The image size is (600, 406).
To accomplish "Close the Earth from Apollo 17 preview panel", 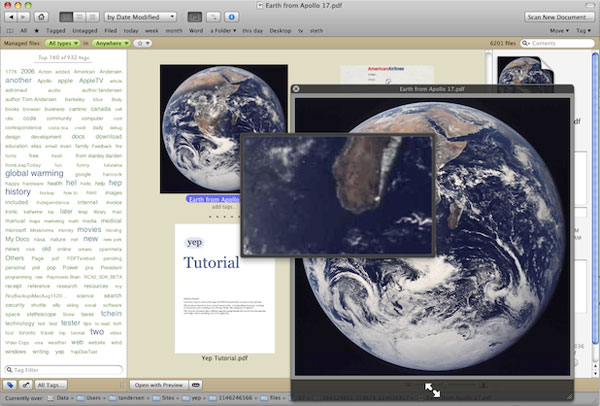I will coord(297,89).
